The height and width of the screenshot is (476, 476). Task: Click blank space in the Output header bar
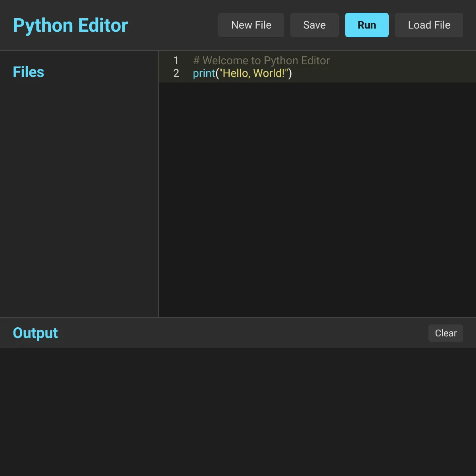[238, 333]
